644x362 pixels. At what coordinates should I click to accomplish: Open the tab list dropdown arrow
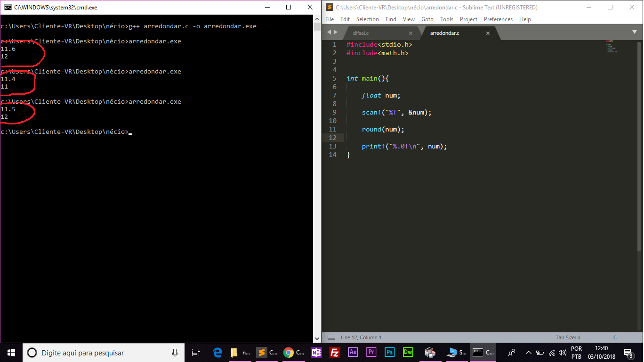tap(634, 32)
